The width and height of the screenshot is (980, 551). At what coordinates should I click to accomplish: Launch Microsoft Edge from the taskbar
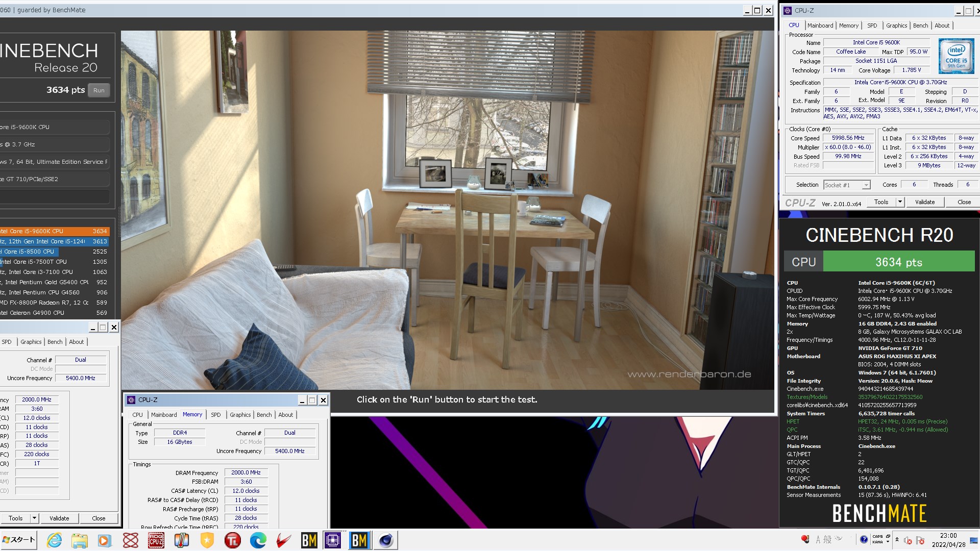pyautogui.click(x=258, y=540)
